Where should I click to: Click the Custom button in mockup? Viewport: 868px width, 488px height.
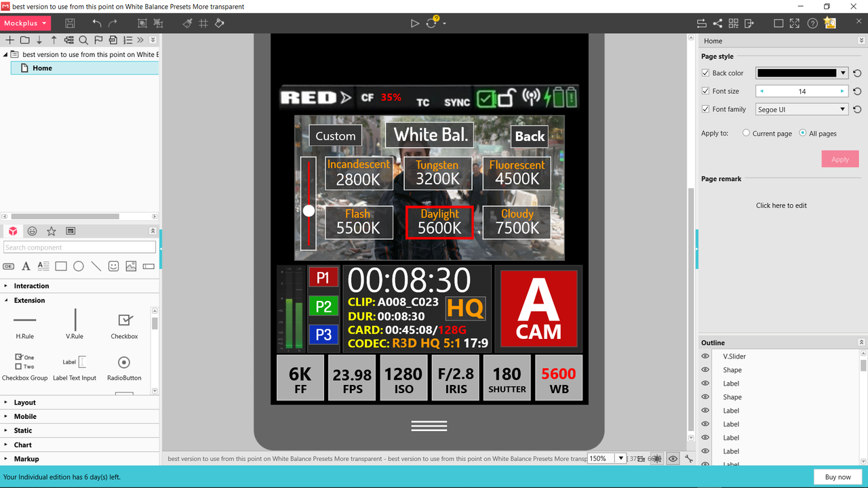coord(335,136)
